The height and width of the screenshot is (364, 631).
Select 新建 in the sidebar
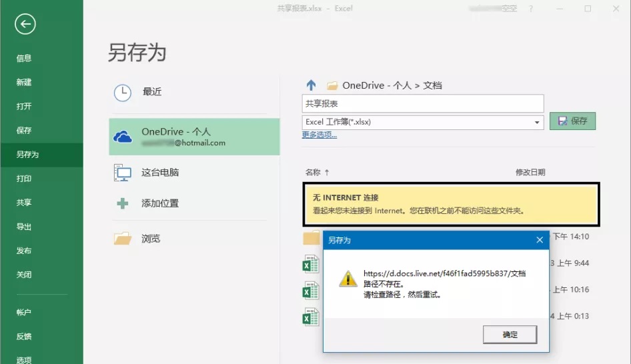click(24, 83)
